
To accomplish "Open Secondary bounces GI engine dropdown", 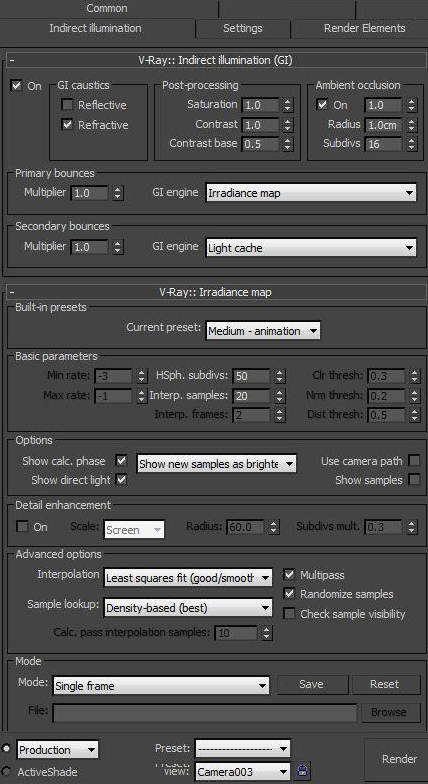I will tap(311, 248).
